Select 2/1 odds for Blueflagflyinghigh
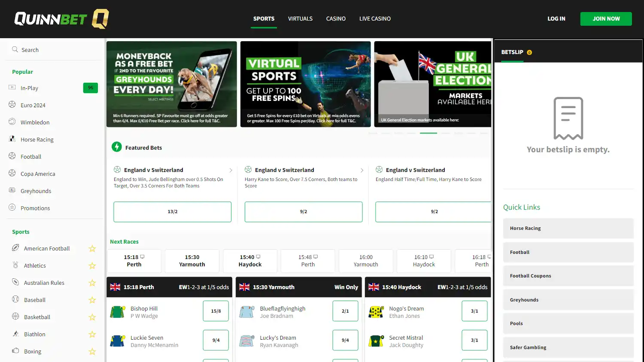Image resolution: width=644 pixels, height=362 pixels. point(345,311)
